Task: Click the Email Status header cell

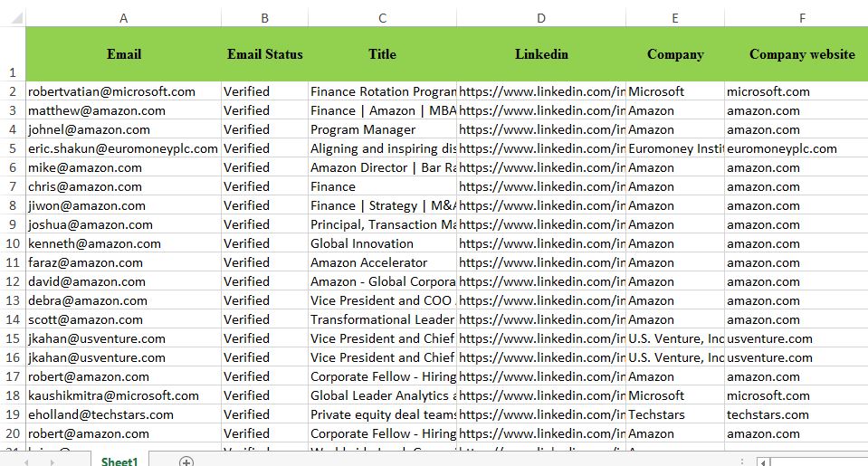Action: 264,54
